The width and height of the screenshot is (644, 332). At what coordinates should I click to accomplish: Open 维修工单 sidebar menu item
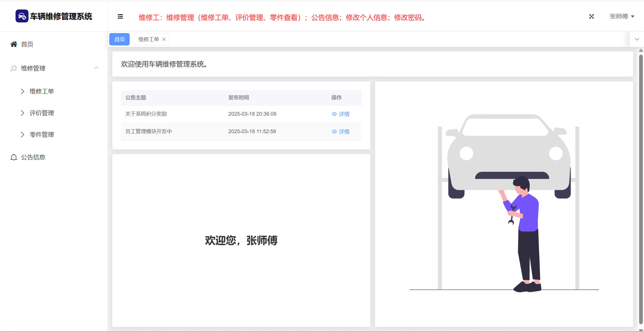coord(42,91)
